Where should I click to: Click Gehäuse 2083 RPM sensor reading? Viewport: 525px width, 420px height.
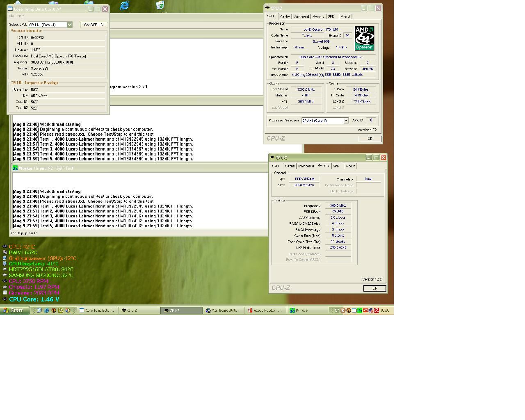pyautogui.click(x=34, y=292)
